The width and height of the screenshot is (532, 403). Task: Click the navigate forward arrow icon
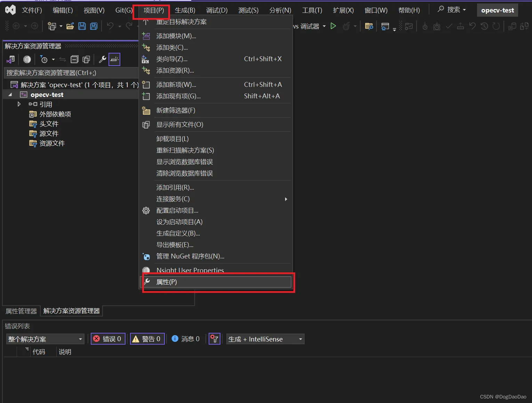pyautogui.click(x=34, y=26)
